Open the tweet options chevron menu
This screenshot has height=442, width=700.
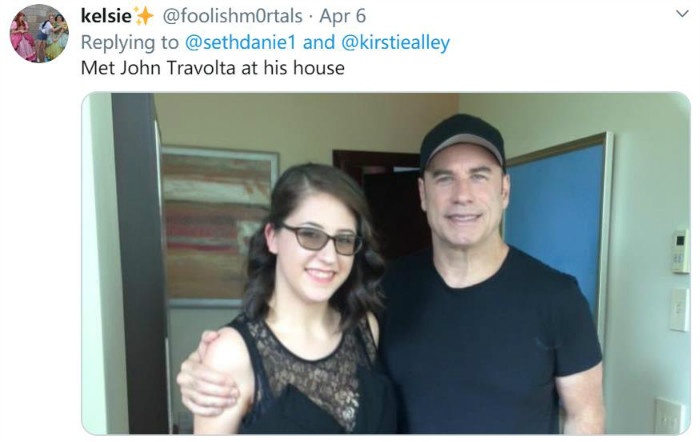pos(682,14)
